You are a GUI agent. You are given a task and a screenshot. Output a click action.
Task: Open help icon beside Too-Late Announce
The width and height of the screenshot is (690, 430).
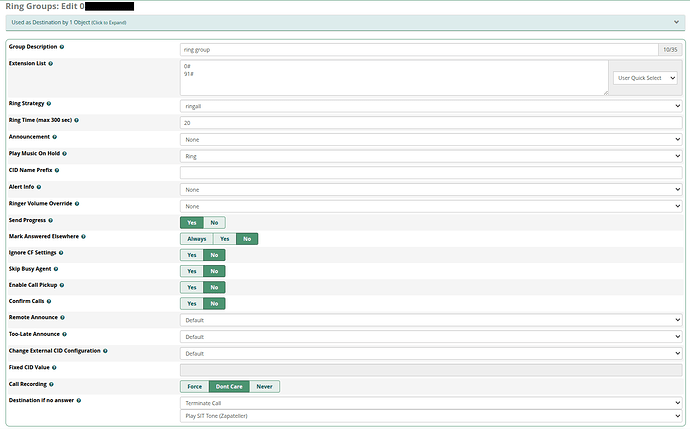tap(65, 334)
